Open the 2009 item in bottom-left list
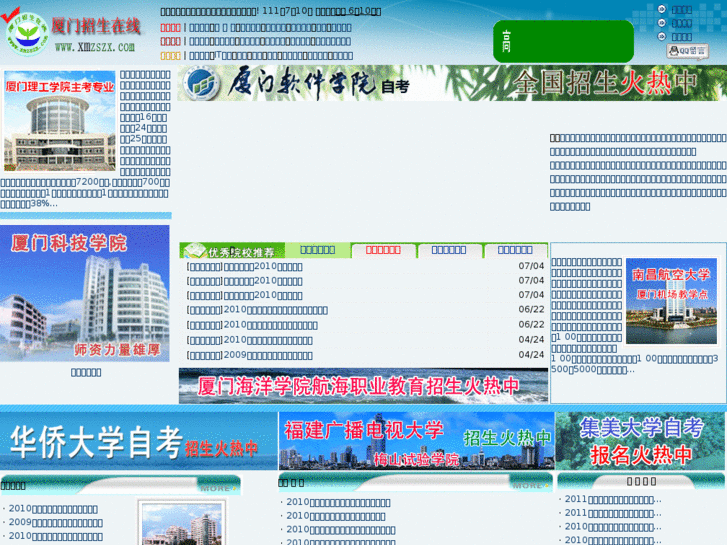Viewport: 727px width, 545px height. (x=56, y=523)
